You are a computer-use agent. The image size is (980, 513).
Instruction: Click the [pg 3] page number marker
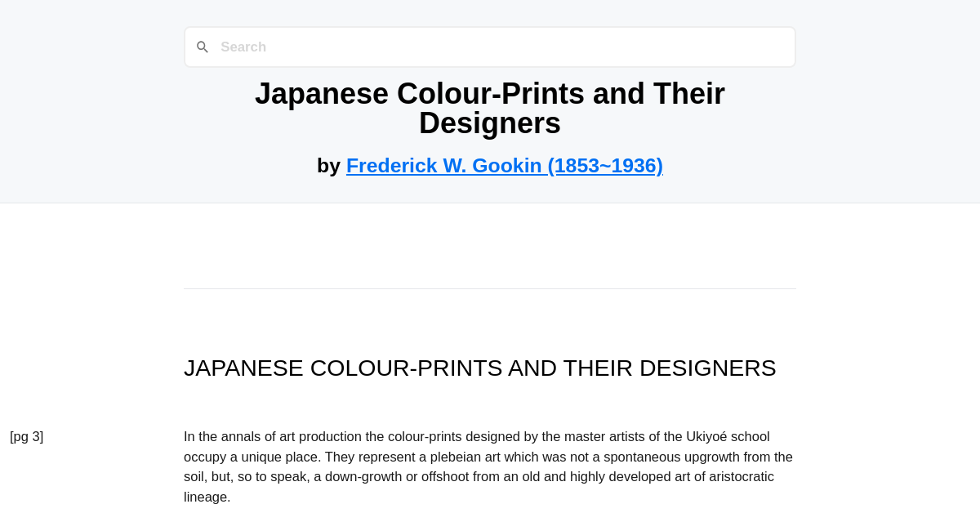click(x=26, y=436)
